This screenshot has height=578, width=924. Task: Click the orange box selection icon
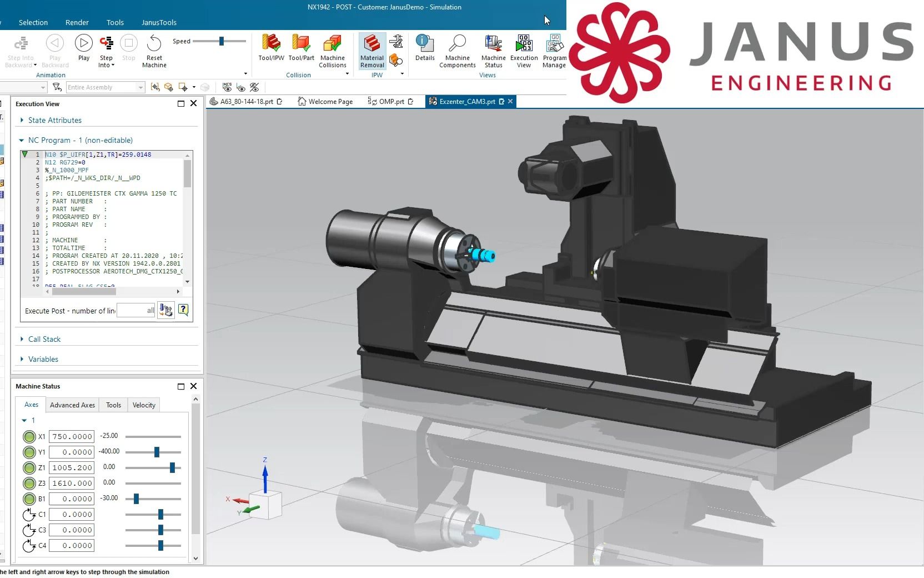168,87
